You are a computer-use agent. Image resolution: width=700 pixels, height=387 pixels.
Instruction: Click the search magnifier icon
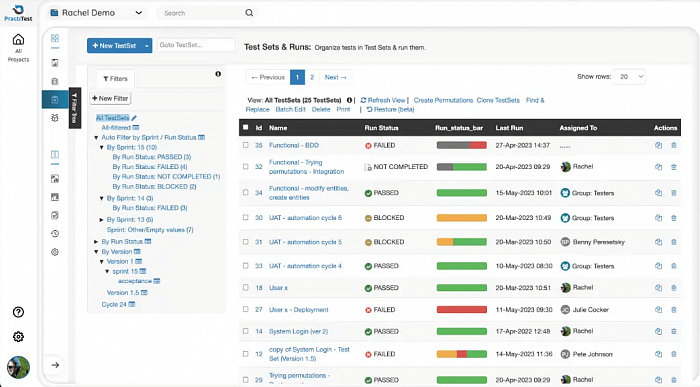click(x=249, y=13)
